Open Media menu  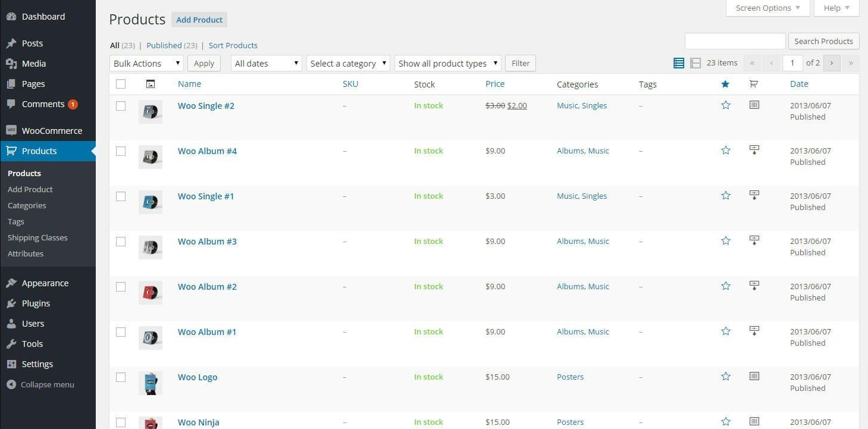48,64
